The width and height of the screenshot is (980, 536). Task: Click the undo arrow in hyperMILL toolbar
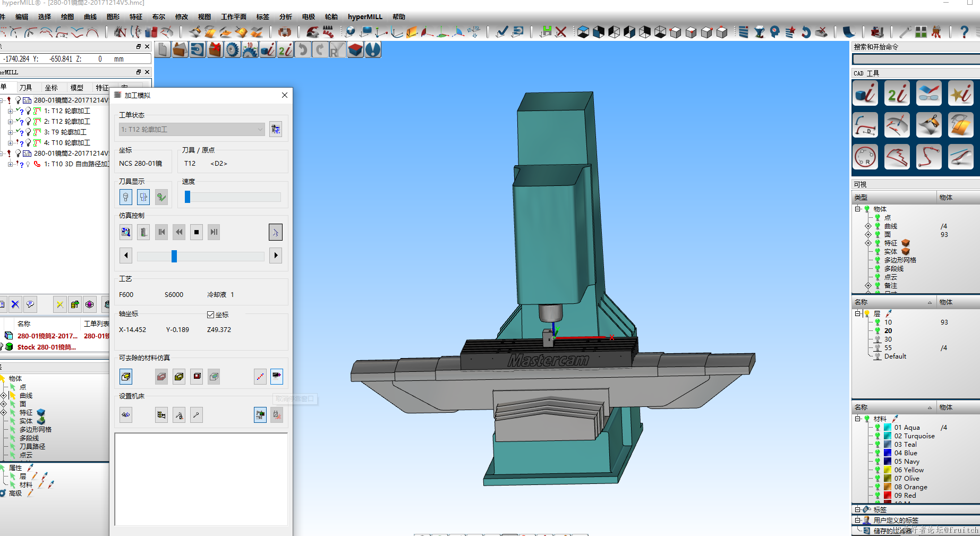click(x=303, y=50)
